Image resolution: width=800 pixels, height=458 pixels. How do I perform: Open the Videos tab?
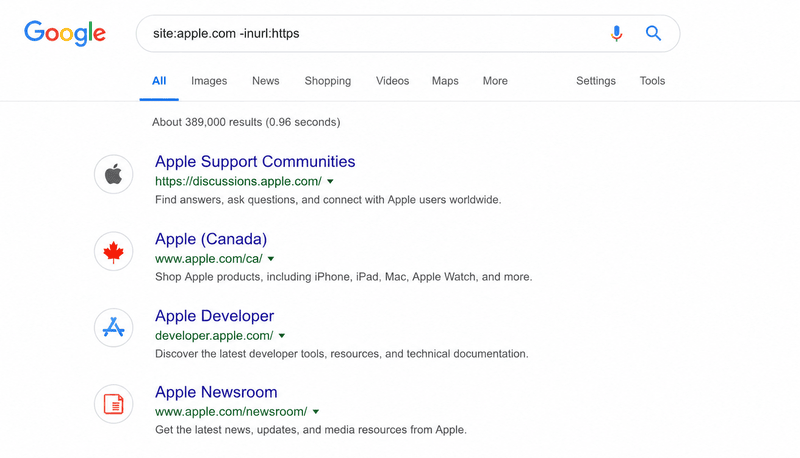pos(392,81)
